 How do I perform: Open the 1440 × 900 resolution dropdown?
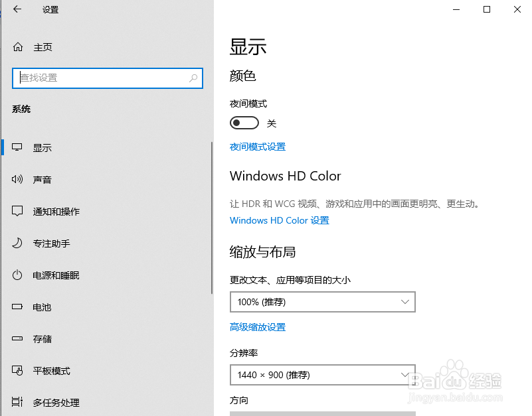323,375
